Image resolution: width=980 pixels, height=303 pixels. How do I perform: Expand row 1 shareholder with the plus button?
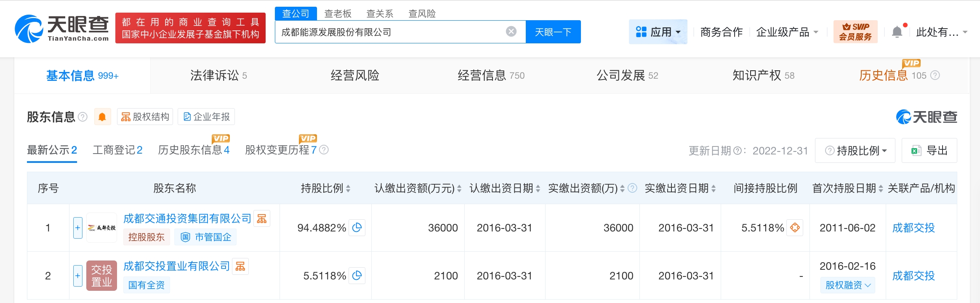coord(78,228)
